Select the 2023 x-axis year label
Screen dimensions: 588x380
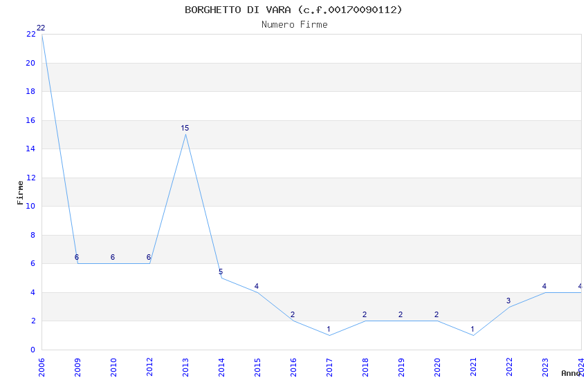click(545, 368)
